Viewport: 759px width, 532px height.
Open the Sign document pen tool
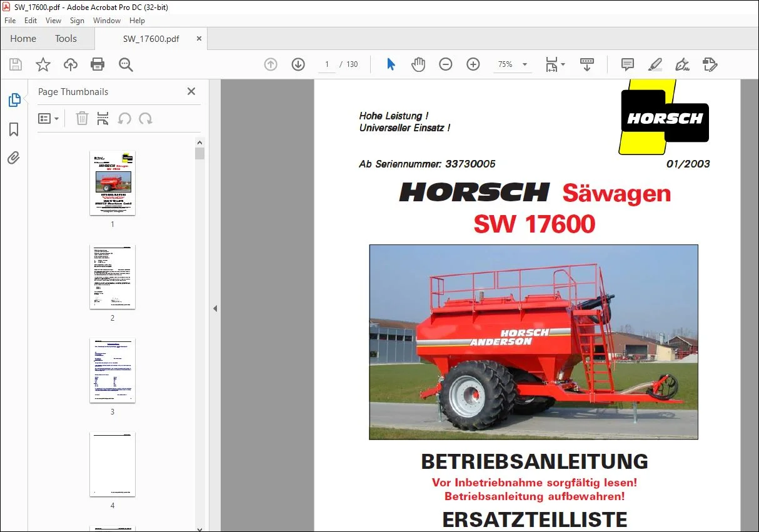683,64
